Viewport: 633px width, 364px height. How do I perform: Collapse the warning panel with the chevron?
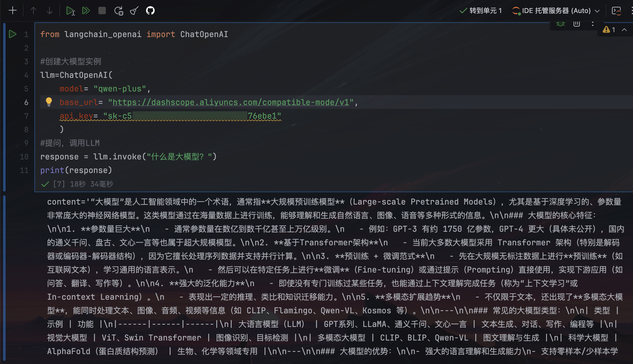point(624,30)
